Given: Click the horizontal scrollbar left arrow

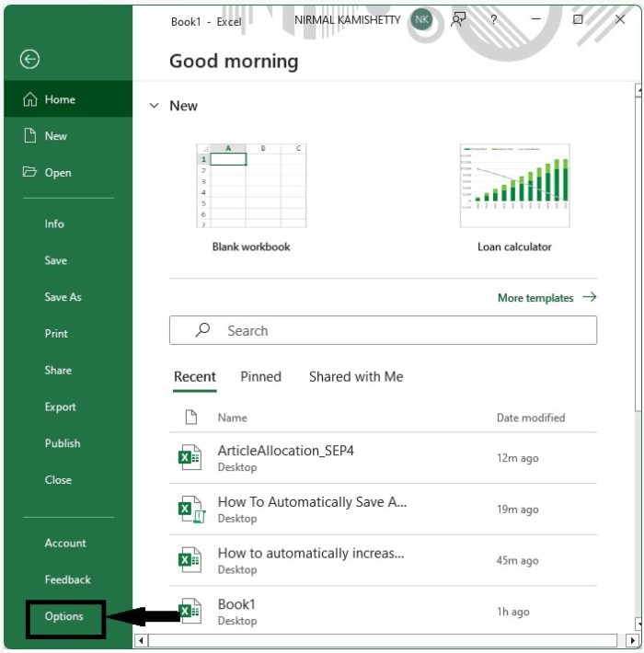Looking at the screenshot, I should coord(141,640).
